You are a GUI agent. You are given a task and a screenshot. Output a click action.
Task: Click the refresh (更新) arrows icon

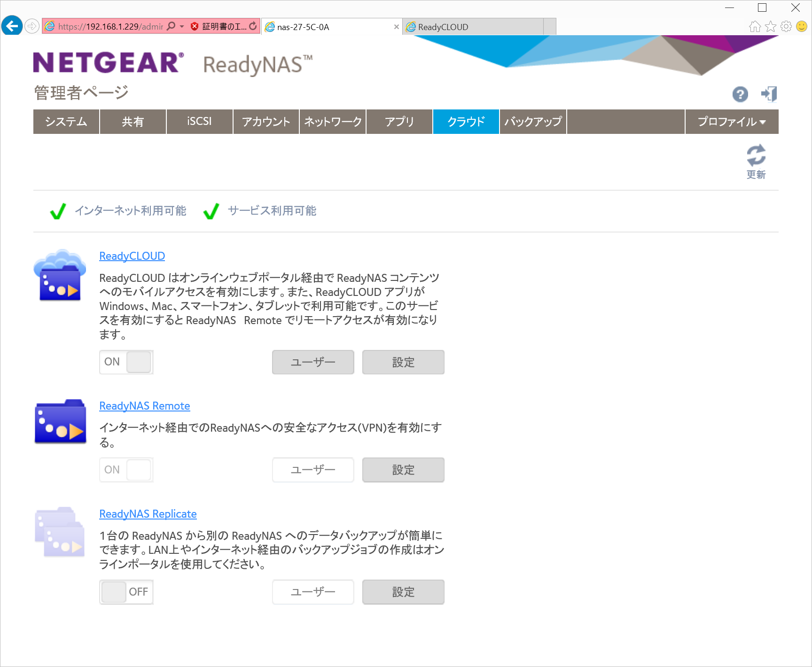coord(756,155)
